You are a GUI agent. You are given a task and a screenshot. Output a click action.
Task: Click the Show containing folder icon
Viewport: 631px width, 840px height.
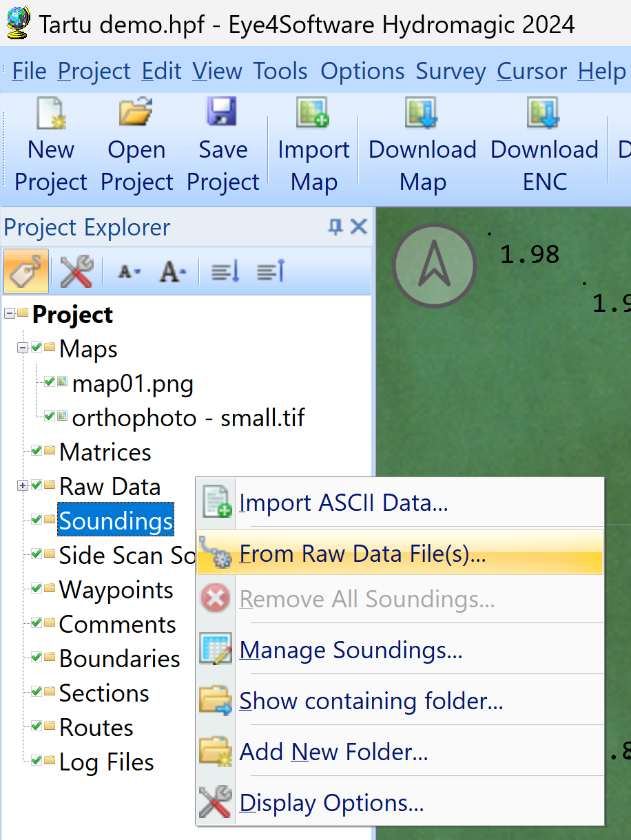(x=216, y=700)
